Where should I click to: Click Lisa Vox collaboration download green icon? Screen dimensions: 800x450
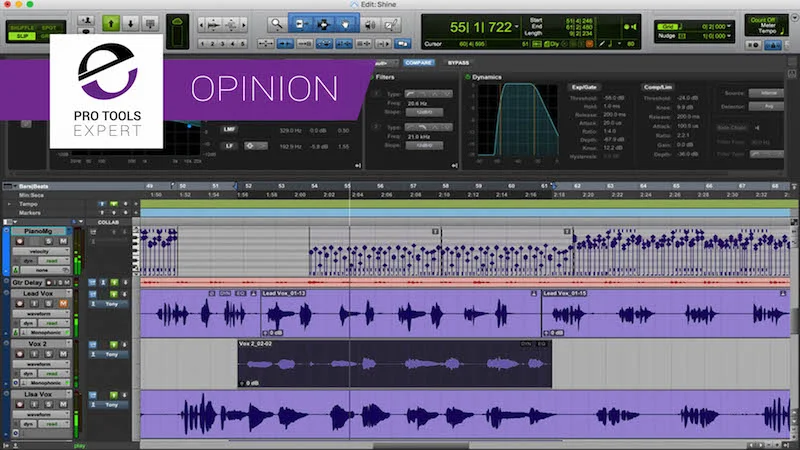(x=114, y=395)
